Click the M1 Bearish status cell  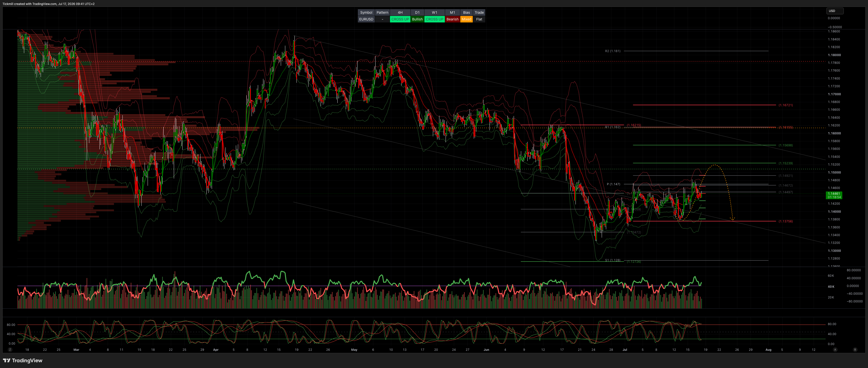(x=452, y=19)
